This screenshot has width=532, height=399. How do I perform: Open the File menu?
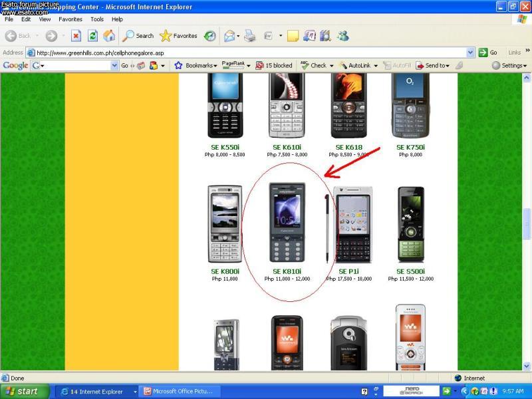9,19
